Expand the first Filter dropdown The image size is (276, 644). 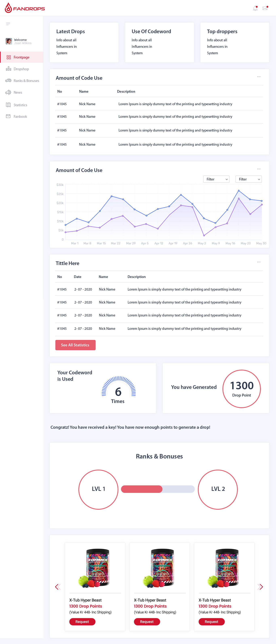pyautogui.click(x=216, y=179)
